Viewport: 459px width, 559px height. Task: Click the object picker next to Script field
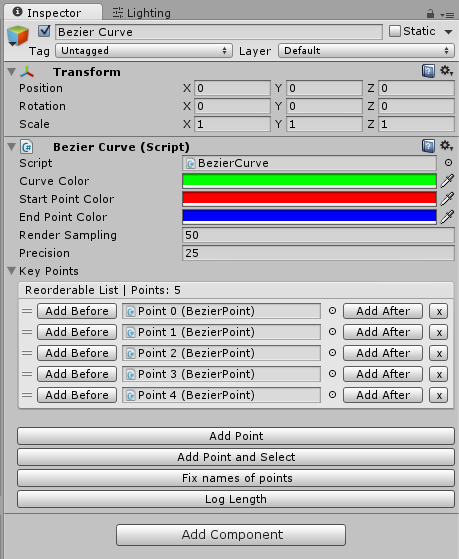[x=448, y=163]
